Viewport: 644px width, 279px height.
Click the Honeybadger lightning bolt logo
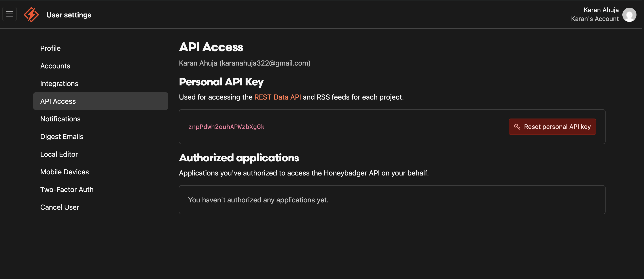tap(31, 15)
